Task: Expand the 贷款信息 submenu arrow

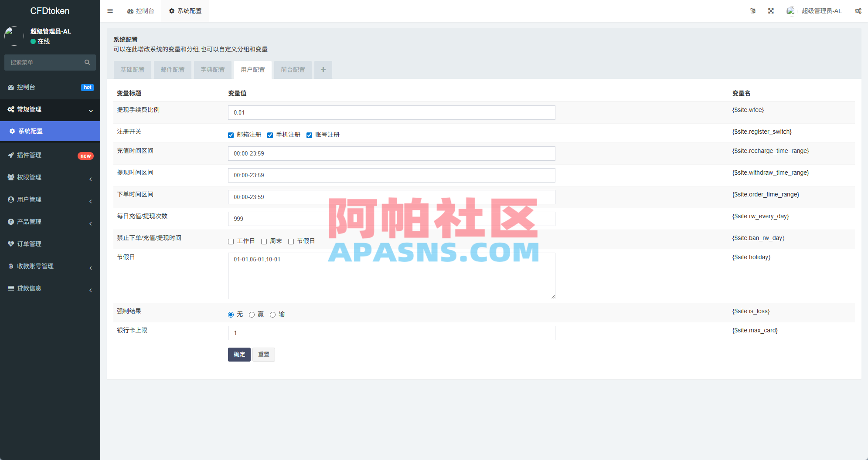Action: tap(91, 290)
